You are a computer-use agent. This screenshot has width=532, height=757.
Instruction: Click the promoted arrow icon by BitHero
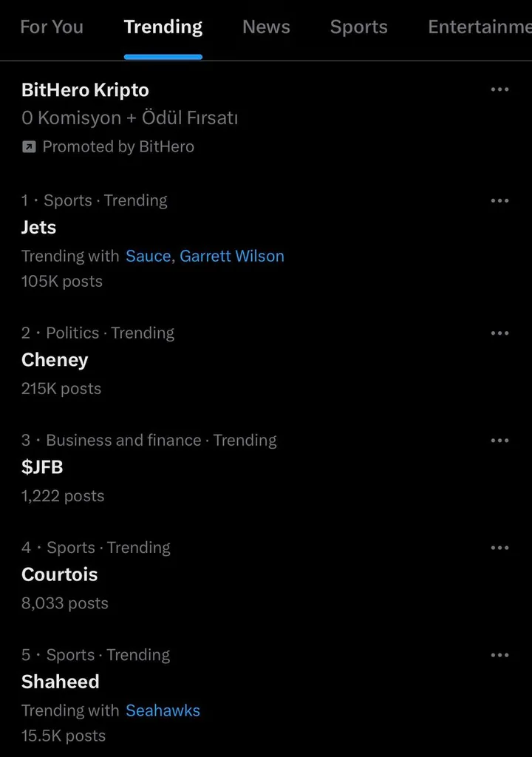[x=29, y=147]
